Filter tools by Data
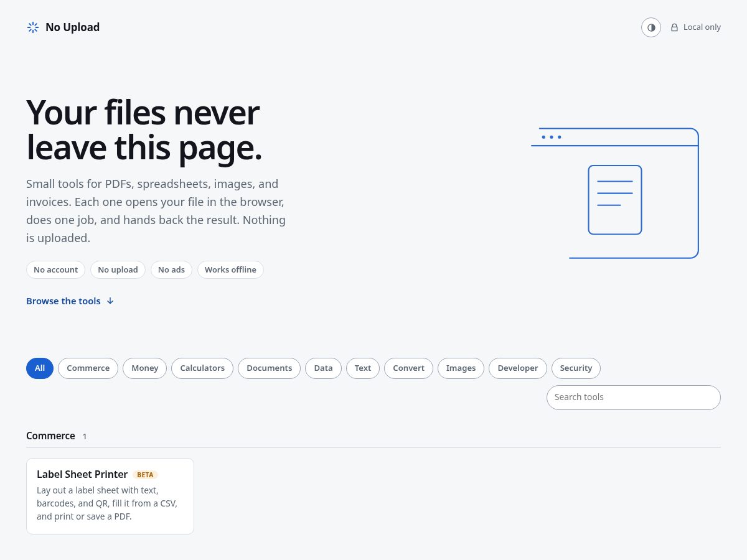747x560 pixels. (323, 368)
